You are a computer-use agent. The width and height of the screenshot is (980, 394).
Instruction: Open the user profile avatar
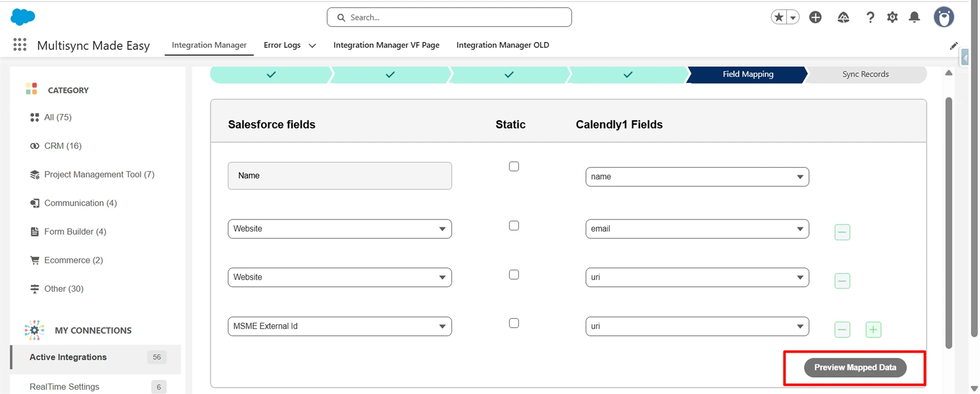pos(944,17)
